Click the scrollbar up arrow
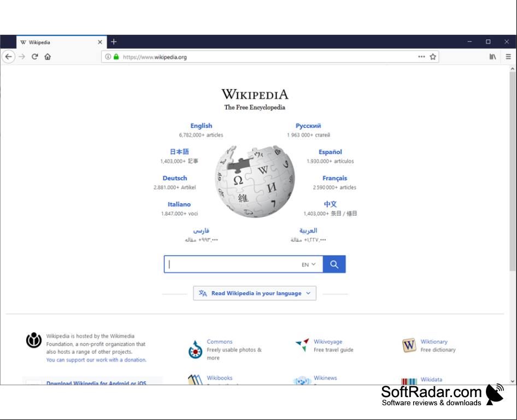 (513, 68)
